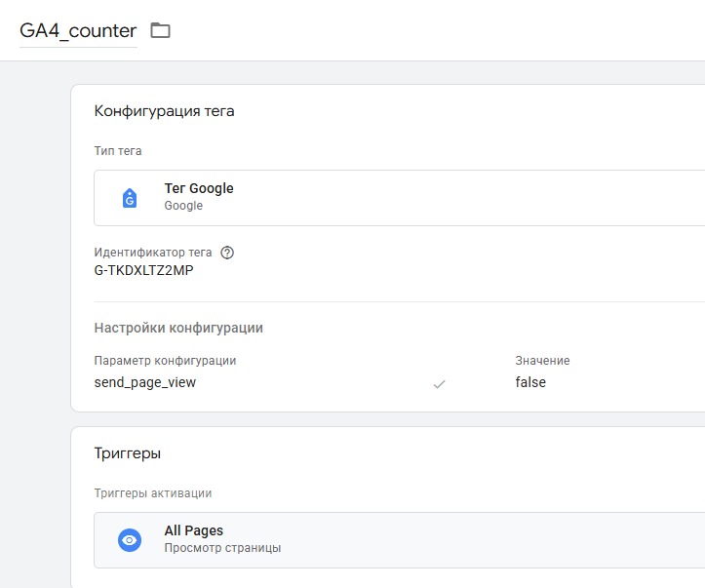Click the checkmark beside send_page_view

click(x=439, y=384)
